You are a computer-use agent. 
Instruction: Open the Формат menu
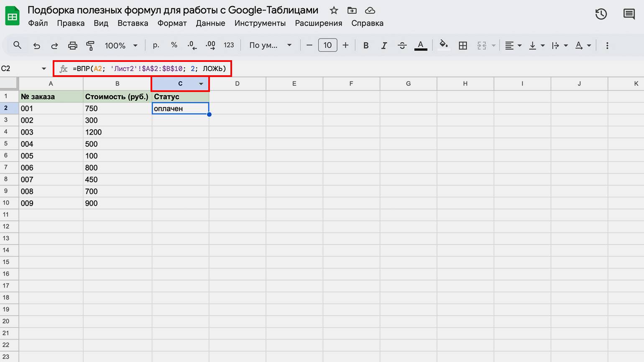(172, 23)
